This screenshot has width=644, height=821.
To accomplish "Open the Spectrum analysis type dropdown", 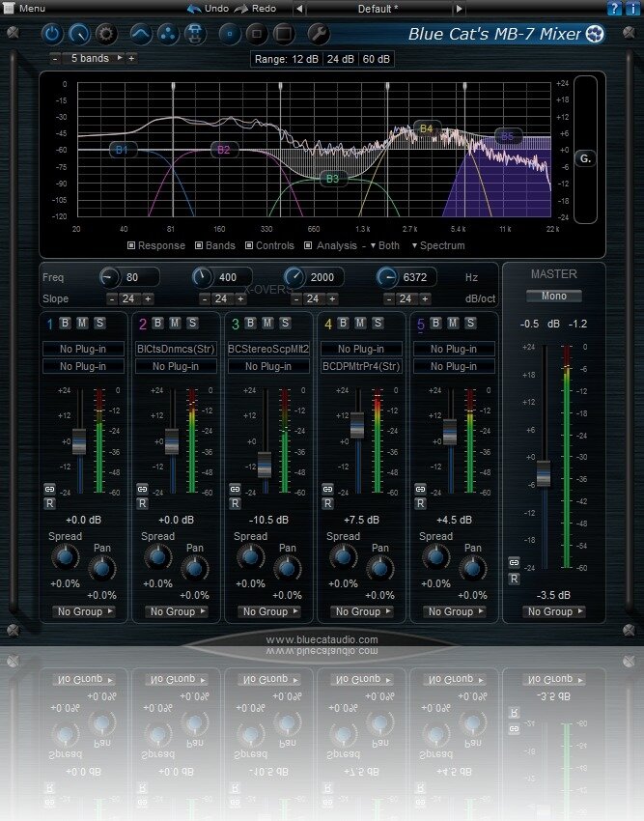I will (438, 245).
